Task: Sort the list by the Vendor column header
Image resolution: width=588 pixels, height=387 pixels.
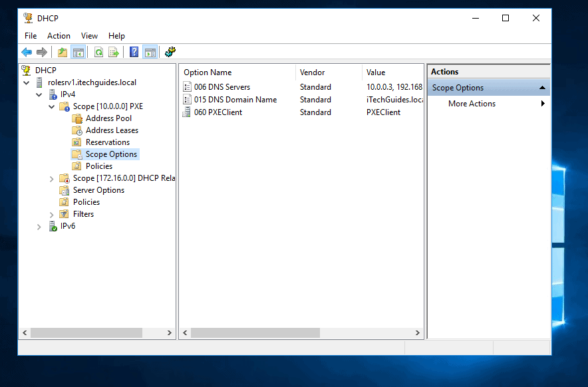Action: pyautogui.click(x=313, y=72)
